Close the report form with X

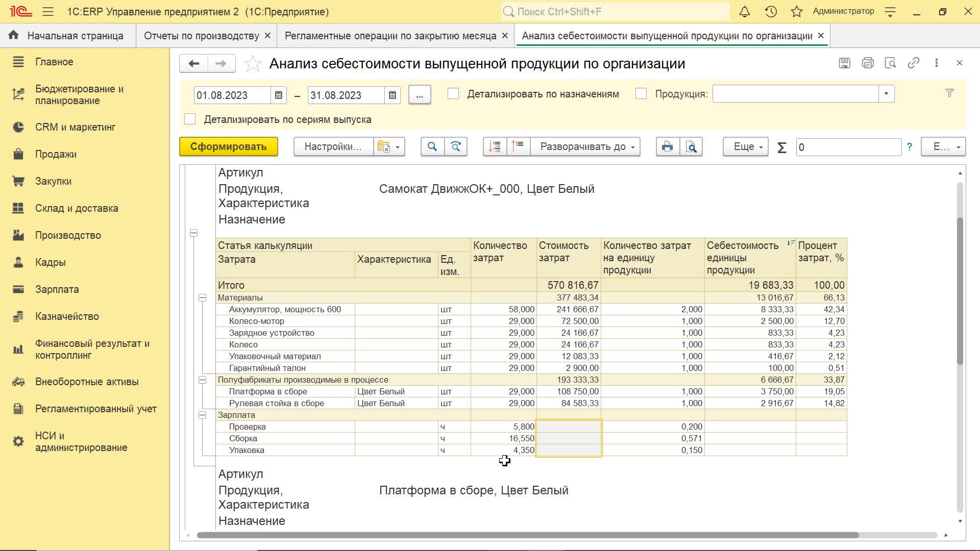click(960, 63)
